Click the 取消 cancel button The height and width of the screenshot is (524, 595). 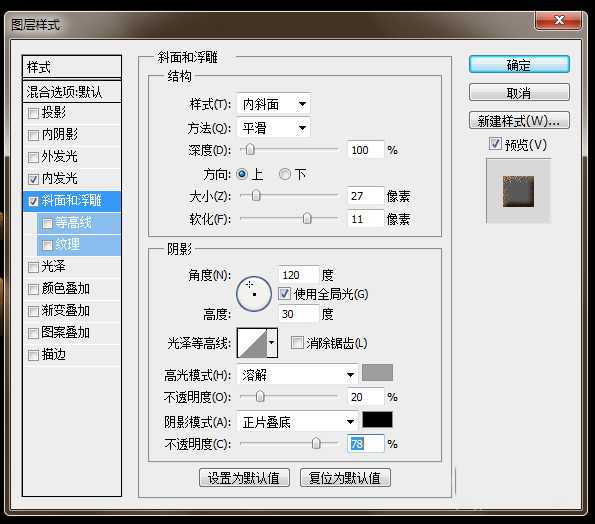(519, 93)
